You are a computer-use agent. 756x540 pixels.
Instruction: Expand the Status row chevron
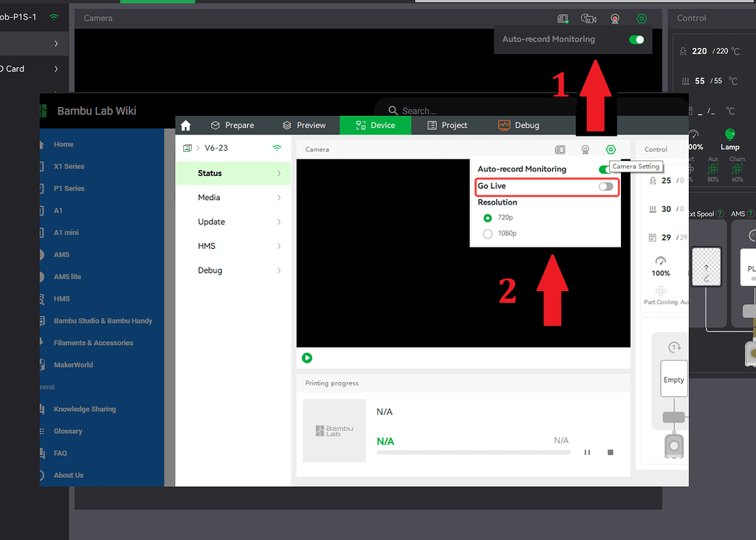[279, 174]
